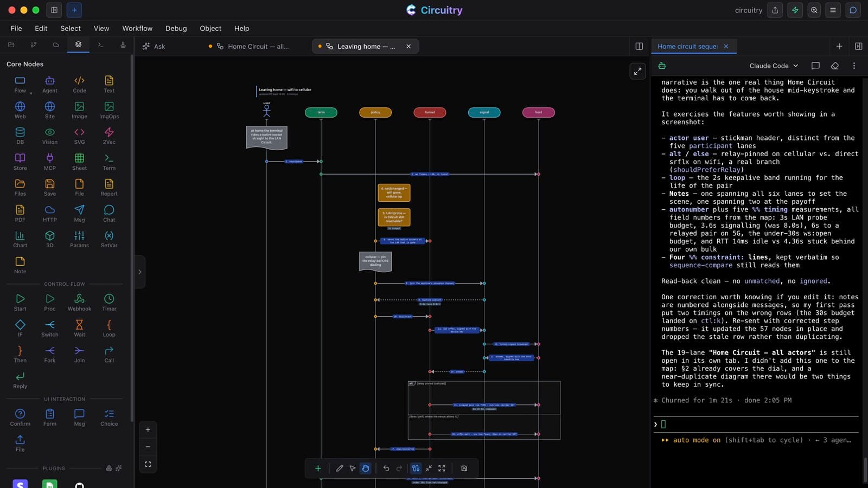Select the Switch control flow node

pos(49,328)
